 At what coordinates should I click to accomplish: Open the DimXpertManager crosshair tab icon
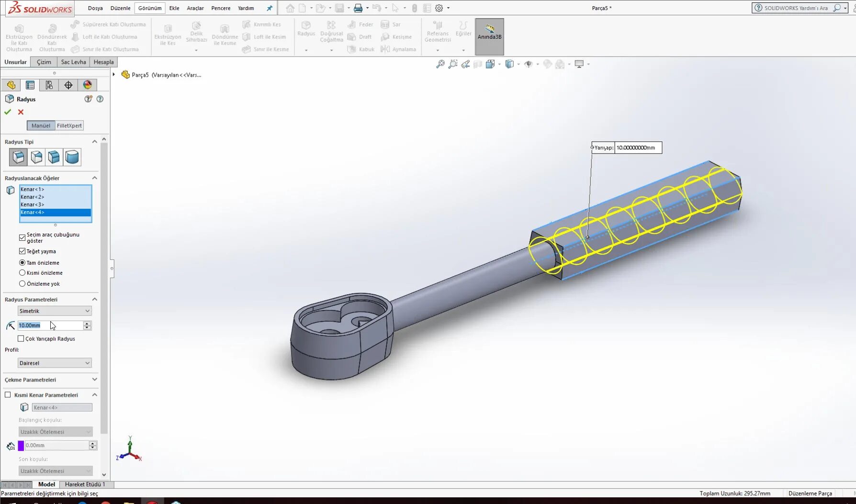68,85
